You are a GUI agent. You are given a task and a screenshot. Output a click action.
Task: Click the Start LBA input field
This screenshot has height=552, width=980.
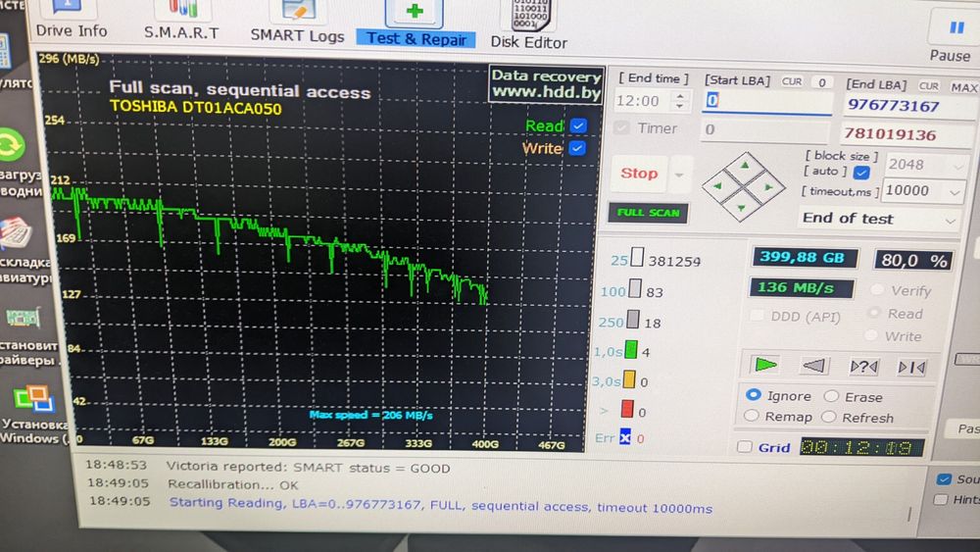click(767, 100)
